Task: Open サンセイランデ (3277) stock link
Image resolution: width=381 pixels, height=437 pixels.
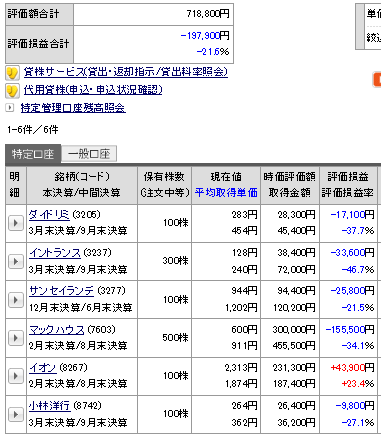Action: coord(61,291)
